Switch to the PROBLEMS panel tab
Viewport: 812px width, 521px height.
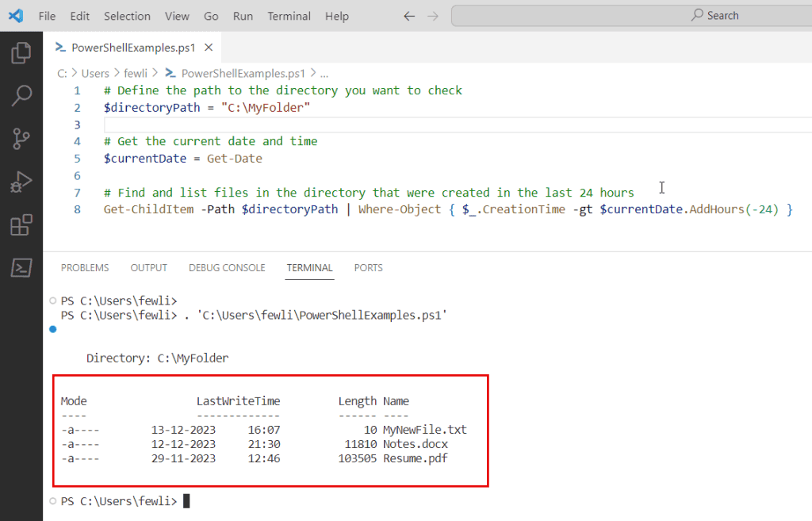click(x=85, y=268)
